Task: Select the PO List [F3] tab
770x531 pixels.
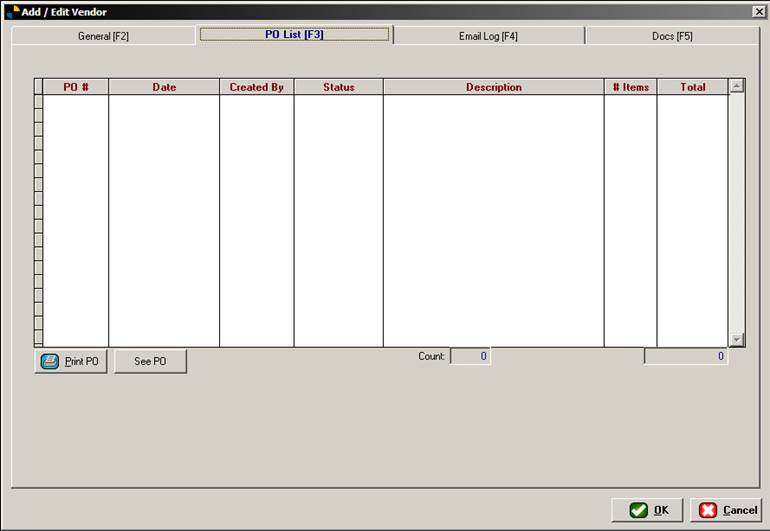Action: 294,35
